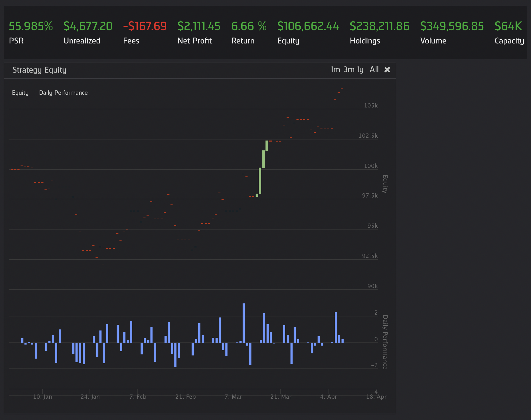The height and width of the screenshot is (420, 531).
Task: Click the Unrealized amount $4,677.20
Action: pyautogui.click(x=88, y=26)
